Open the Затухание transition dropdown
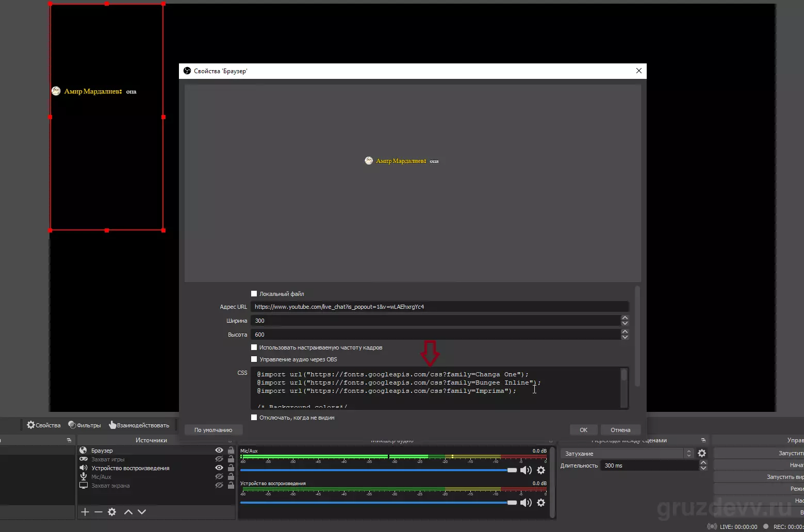Image resolution: width=804 pixels, height=532 pixels. click(627, 454)
